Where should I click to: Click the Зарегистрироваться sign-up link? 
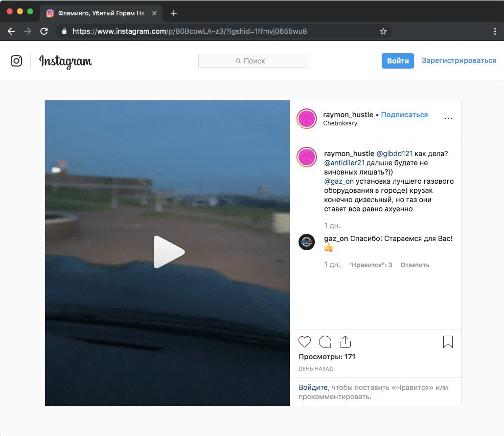pyautogui.click(x=459, y=60)
